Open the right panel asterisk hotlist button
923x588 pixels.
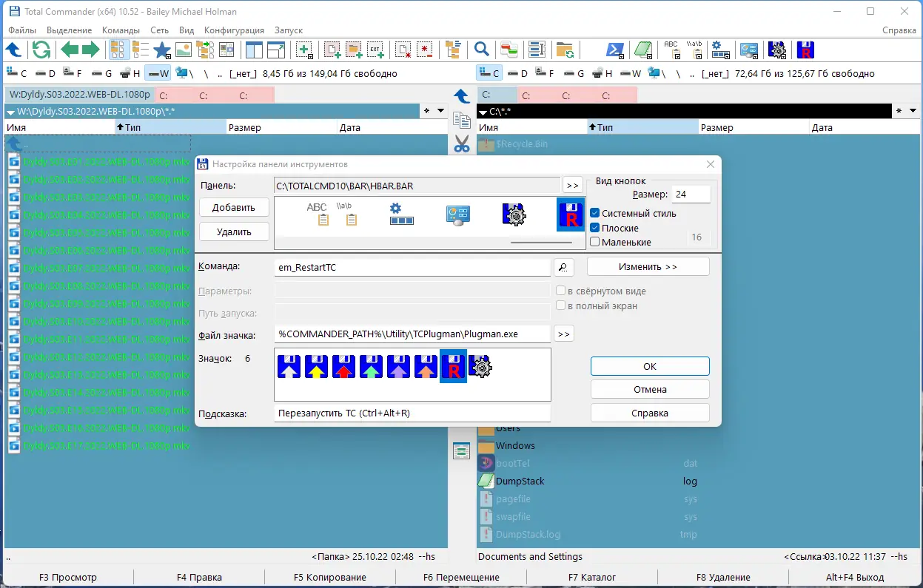click(899, 111)
